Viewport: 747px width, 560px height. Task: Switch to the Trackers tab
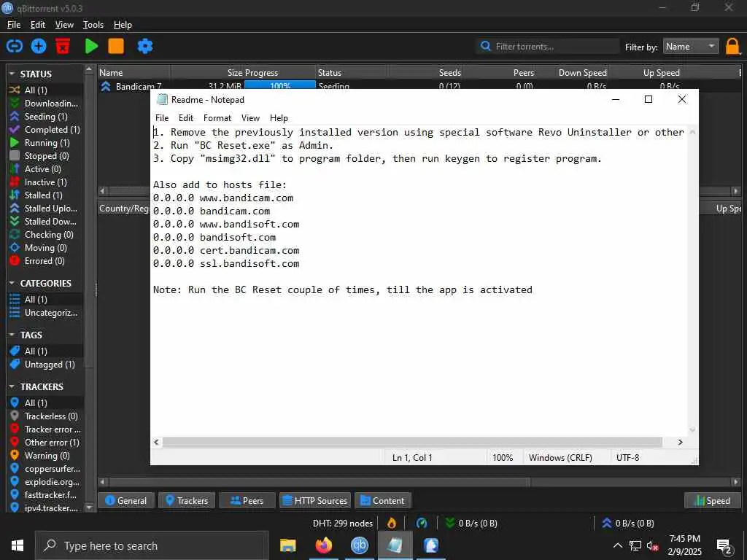point(187,500)
